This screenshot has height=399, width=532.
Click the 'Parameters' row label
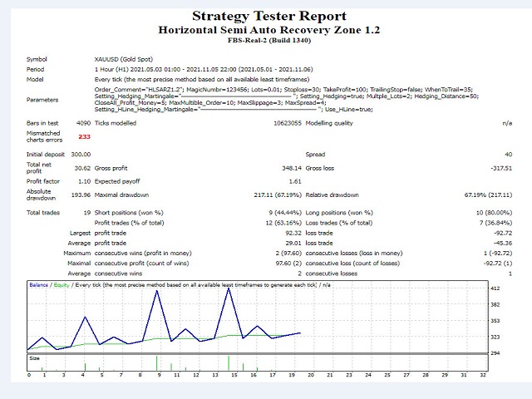[42, 100]
